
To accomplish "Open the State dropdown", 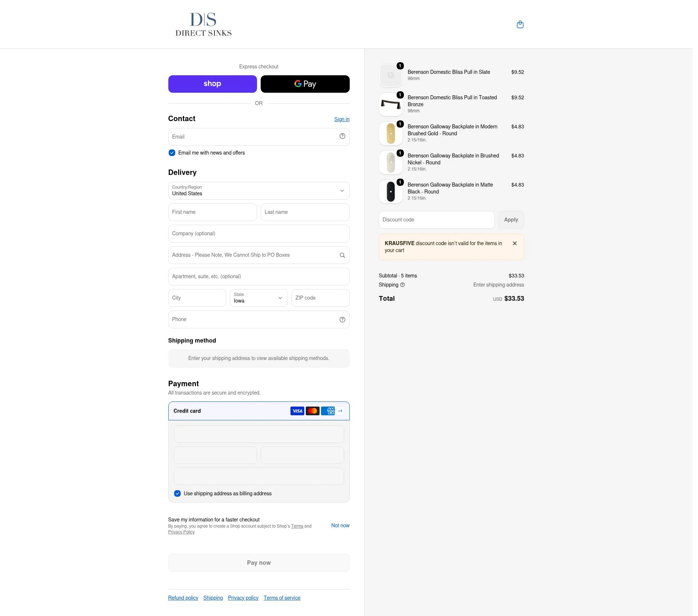I will (259, 298).
